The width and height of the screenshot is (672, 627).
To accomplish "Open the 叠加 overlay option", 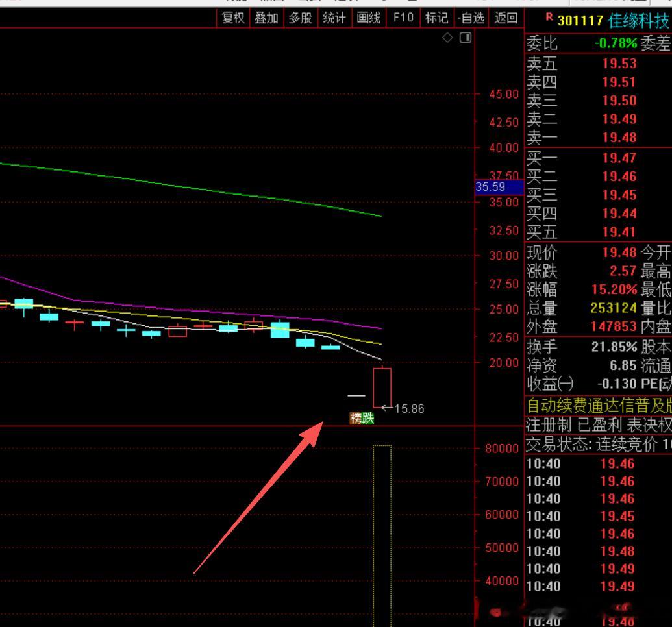I will pyautogui.click(x=267, y=18).
